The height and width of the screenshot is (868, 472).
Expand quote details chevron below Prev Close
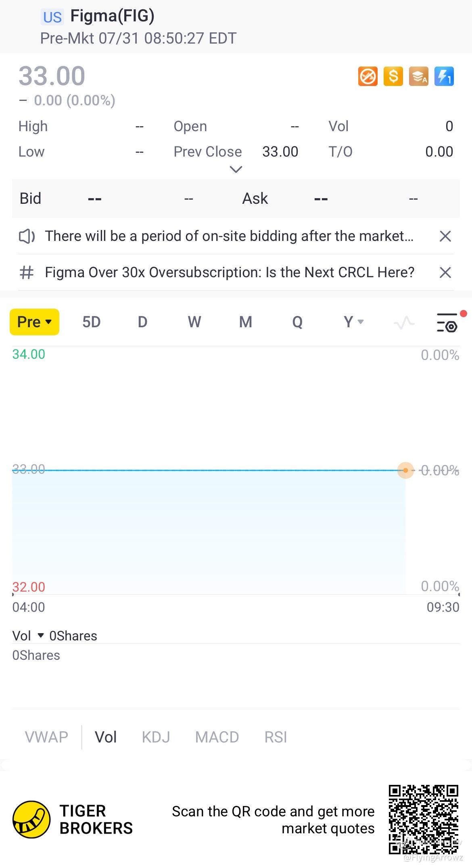pos(236,169)
